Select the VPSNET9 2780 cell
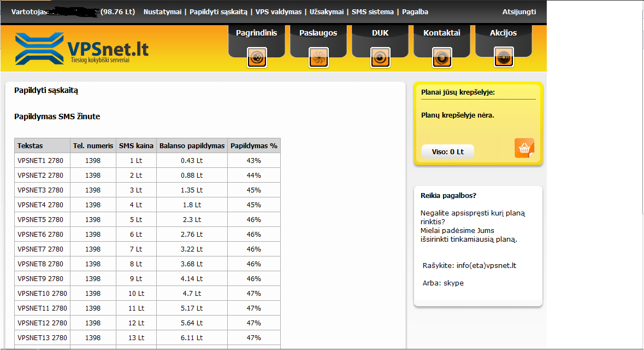Viewport: 644px width, 350px height. [42, 279]
